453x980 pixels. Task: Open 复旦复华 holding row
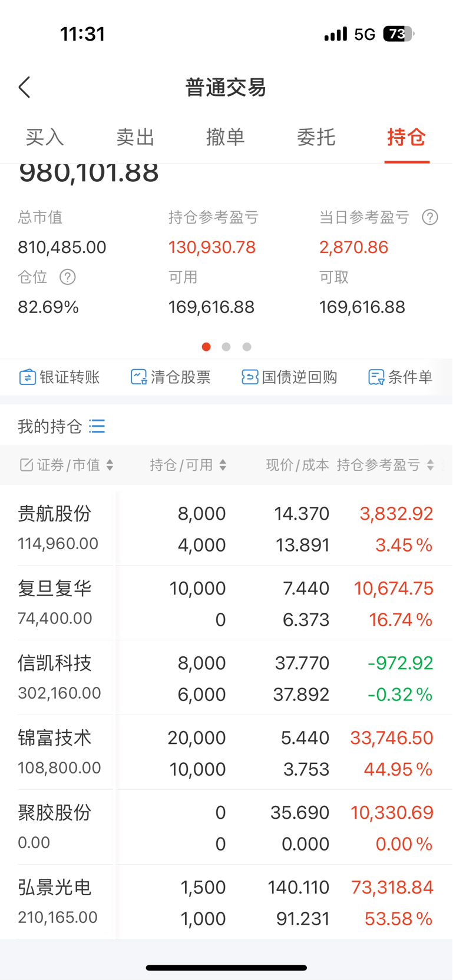coord(226,603)
